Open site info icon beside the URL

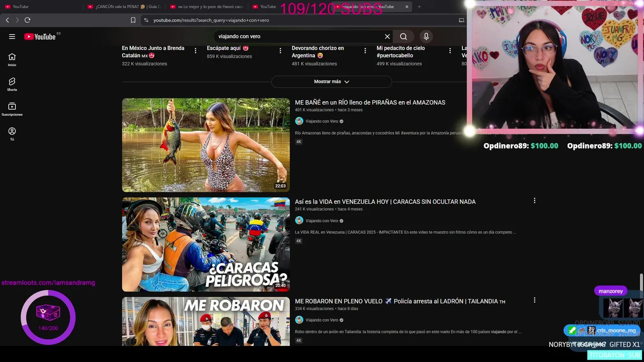(146, 20)
